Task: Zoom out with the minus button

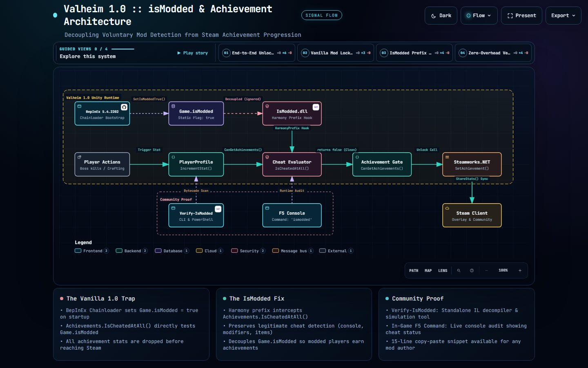Action: (x=486, y=271)
